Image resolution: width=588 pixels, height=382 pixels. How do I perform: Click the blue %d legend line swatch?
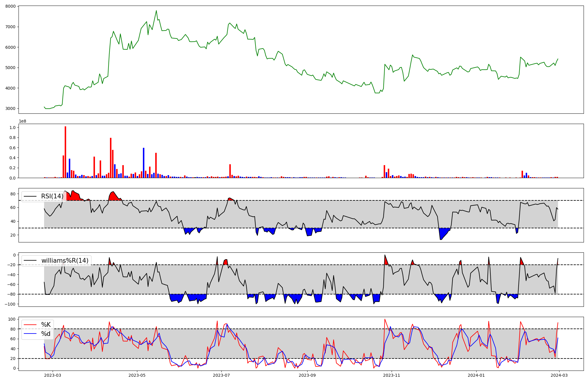[x=30, y=334]
